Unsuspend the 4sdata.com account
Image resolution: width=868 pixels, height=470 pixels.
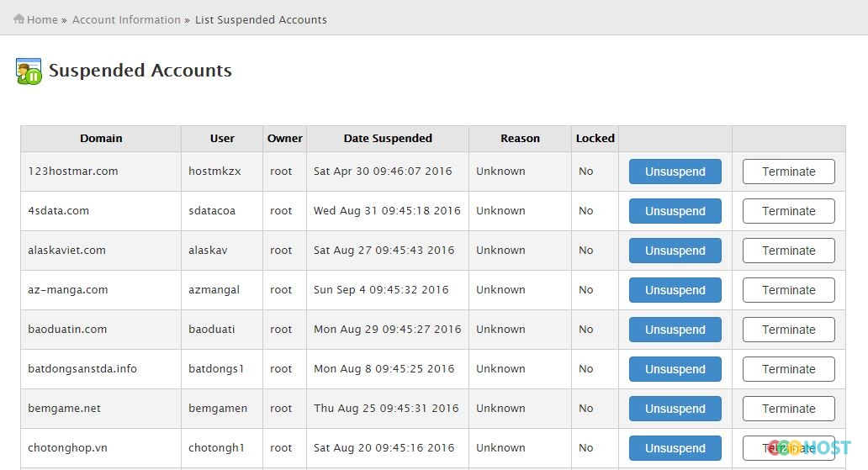point(675,211)
